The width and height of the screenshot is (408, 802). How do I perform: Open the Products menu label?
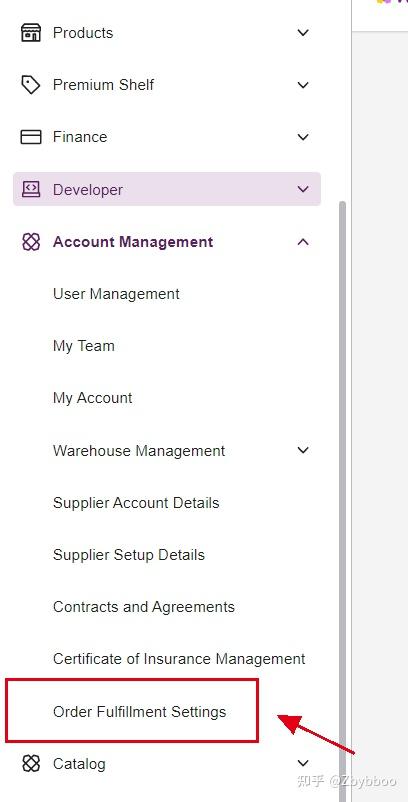tap(83, 33)
